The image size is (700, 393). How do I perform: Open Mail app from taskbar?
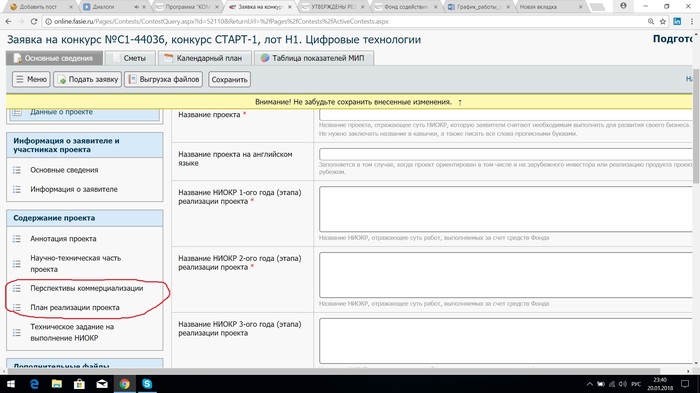coord(102,384)
